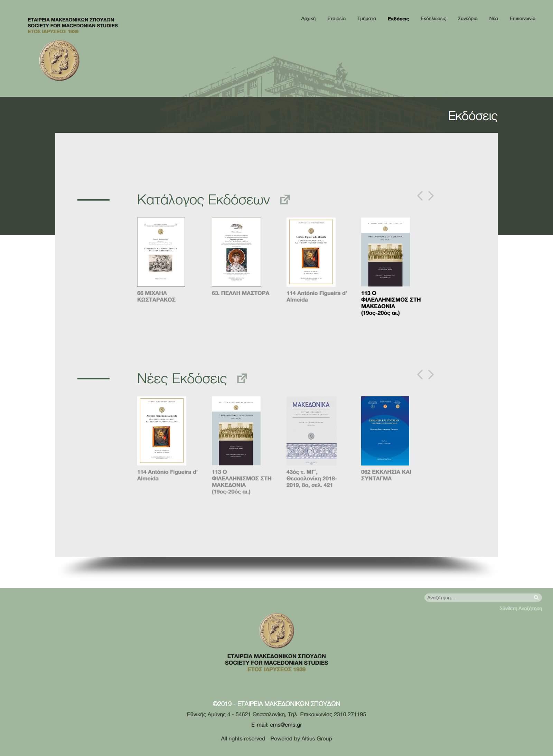The image size is (553, 756).
Task: Open the Εταιρεία menu item
Action: (336, 18)
